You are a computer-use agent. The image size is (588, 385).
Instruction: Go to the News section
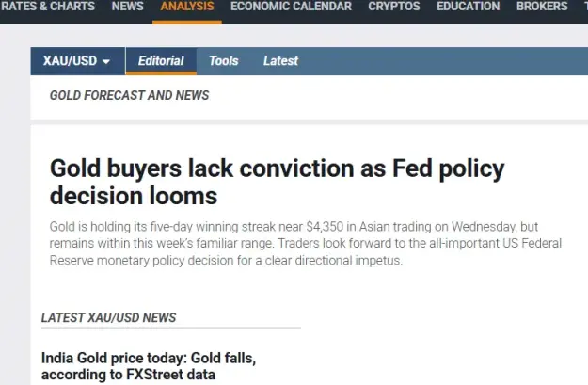(128, 7)
